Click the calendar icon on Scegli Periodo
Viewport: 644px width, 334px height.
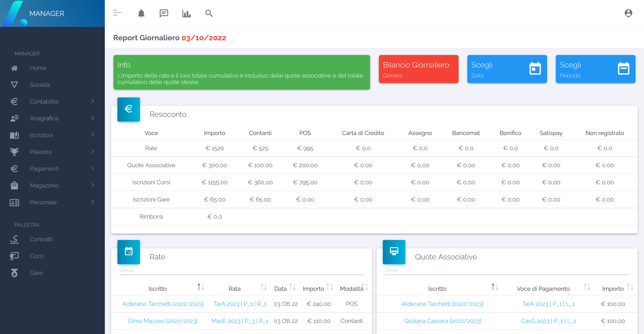623,69
